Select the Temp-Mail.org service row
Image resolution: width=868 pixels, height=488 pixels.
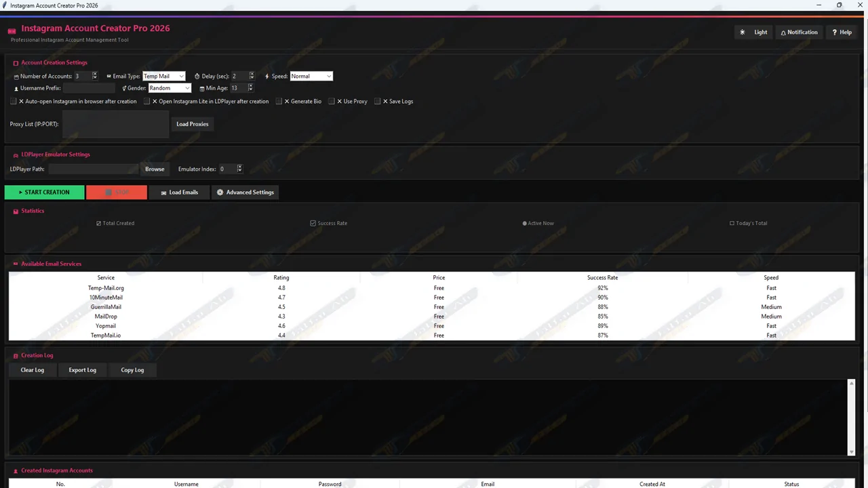(432, 288)
